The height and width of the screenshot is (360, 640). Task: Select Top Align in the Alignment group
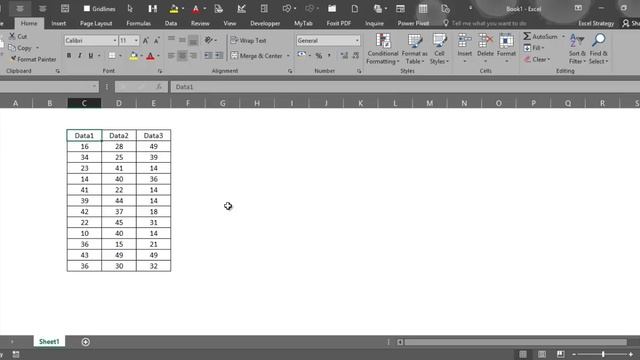[x=171, y=40]
